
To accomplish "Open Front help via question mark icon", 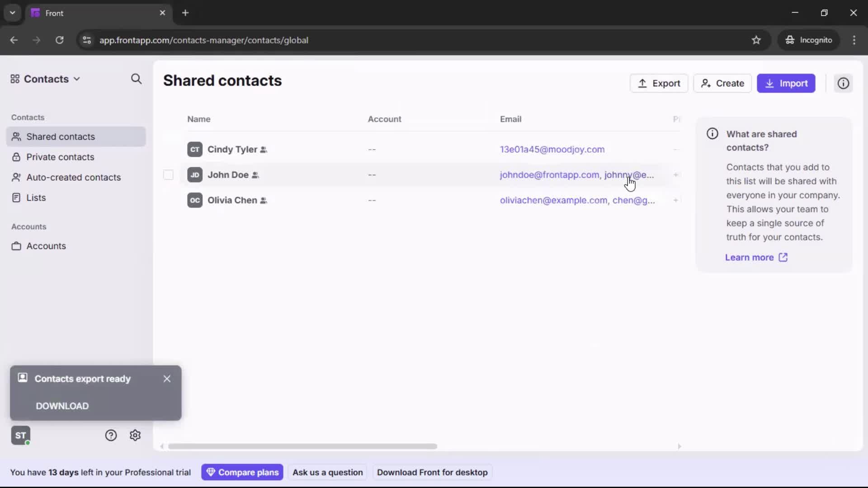I will 111,435.
